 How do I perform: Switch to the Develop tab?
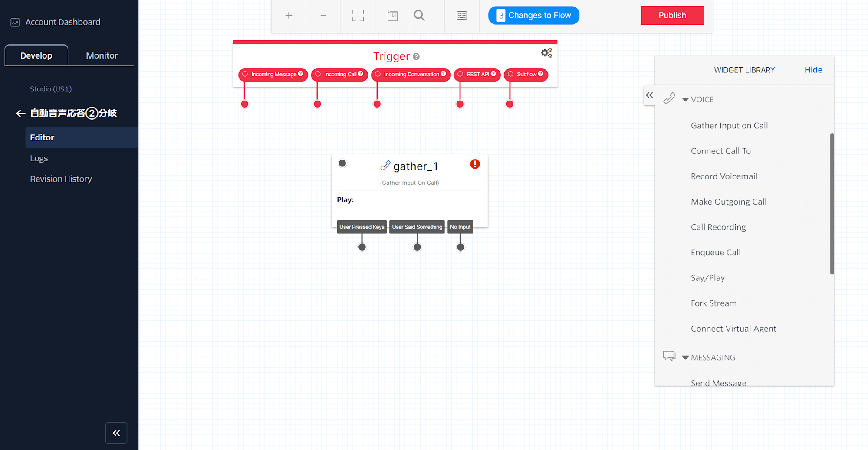click(36, 55)
